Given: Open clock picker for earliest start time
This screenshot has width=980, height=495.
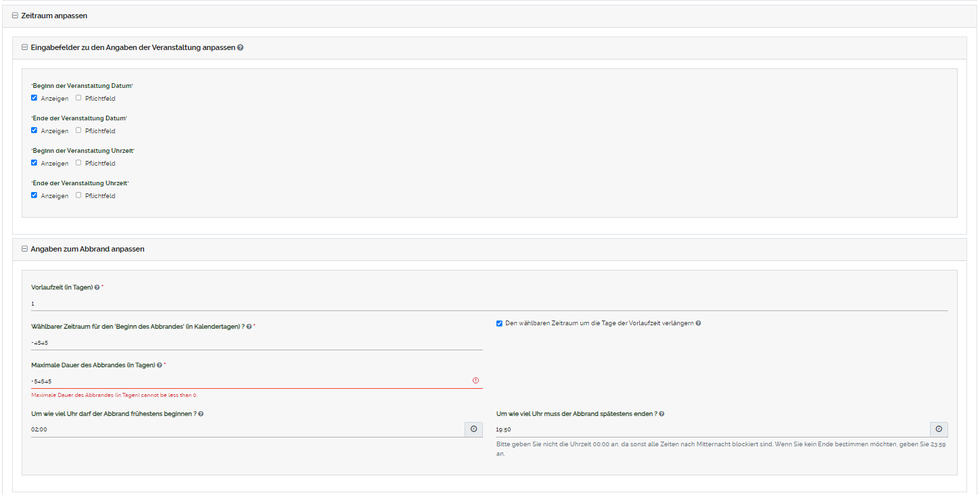Looking at the screenshot, I should click(473, 429).
